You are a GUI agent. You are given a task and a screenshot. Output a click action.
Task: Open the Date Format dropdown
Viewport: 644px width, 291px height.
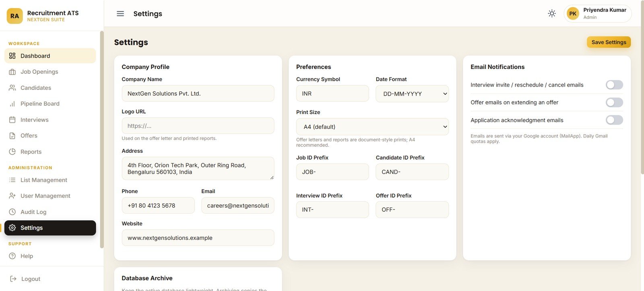(x=412, y=94)
